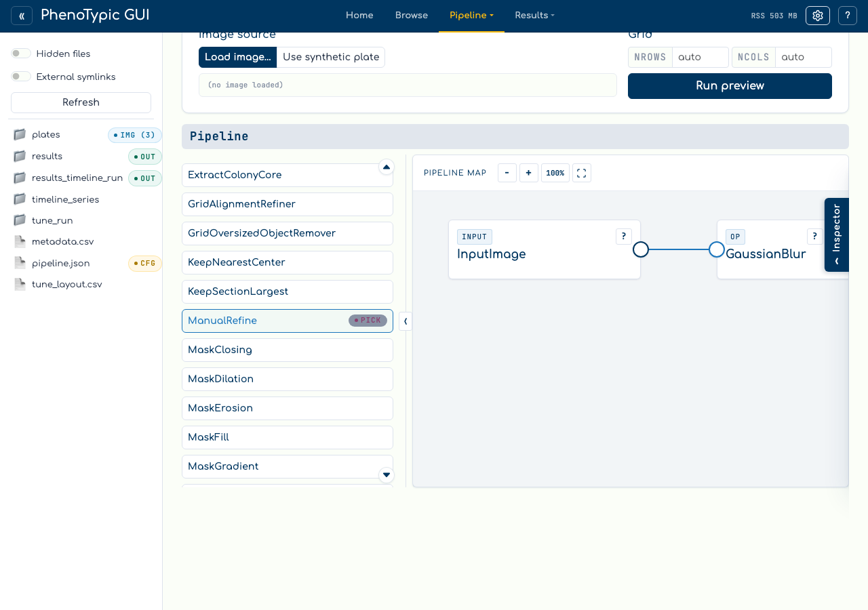Image resolution: width=868 pixels, height=610 pixels.
Task: Open the Pipeline dropdown menu
Action: coord(471,16)
